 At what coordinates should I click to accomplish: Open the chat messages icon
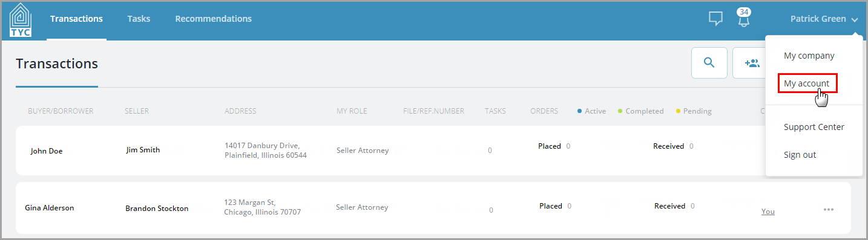715,19
